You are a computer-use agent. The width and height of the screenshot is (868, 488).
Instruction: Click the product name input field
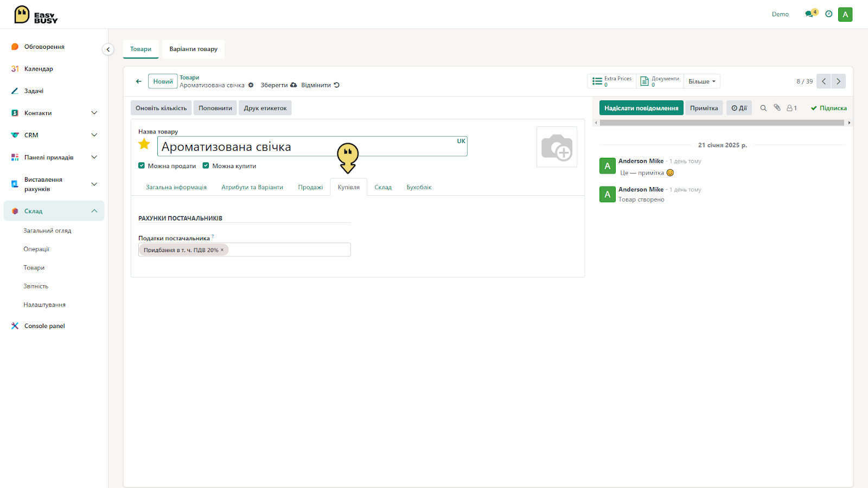pyautogui.click(x=312, y=146)
